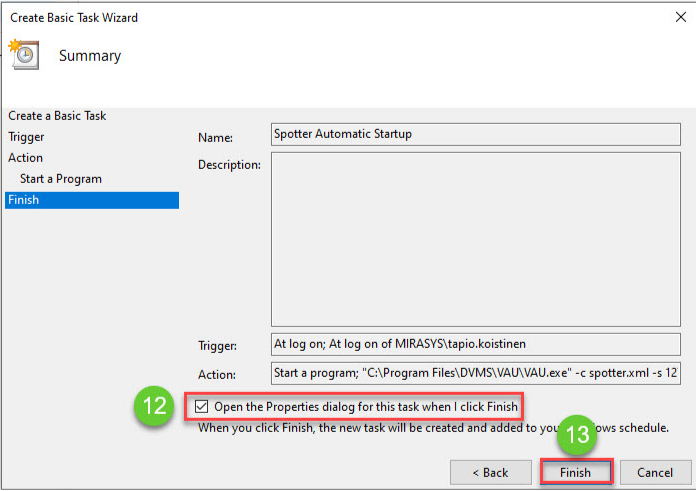Toggle the Open the Properties dialog checkbox

tap(204, 407)
